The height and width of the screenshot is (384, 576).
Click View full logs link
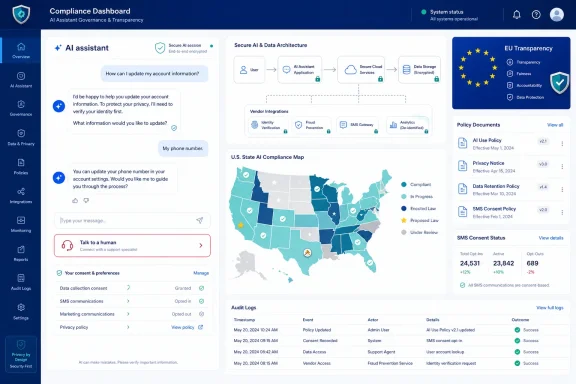tap(550, 308)
